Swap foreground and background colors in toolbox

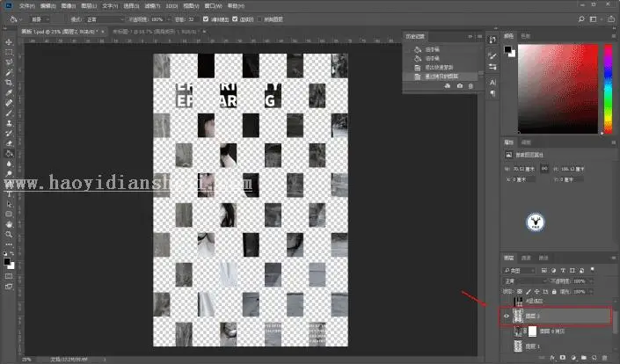[12, 254]
